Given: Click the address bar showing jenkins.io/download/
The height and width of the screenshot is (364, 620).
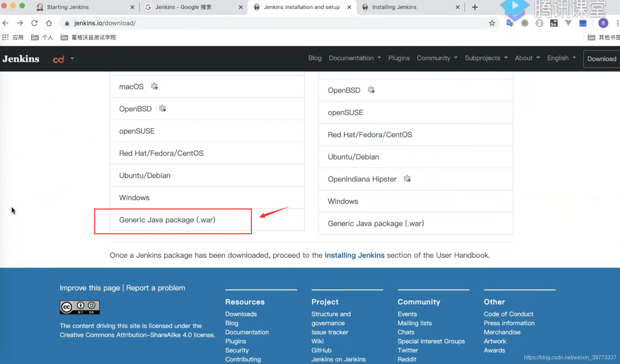Looking at the screenshot, I should [279, 23].
